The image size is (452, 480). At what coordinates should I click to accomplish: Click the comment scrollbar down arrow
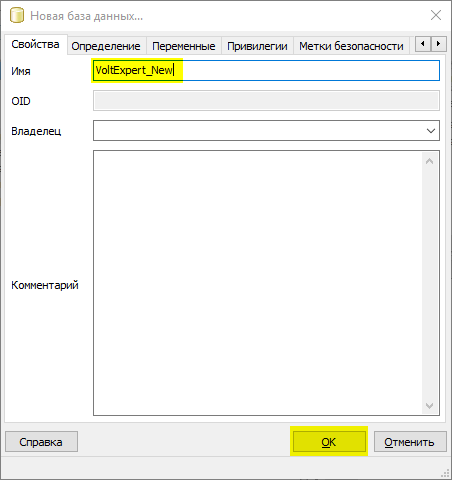coord(429,405)
